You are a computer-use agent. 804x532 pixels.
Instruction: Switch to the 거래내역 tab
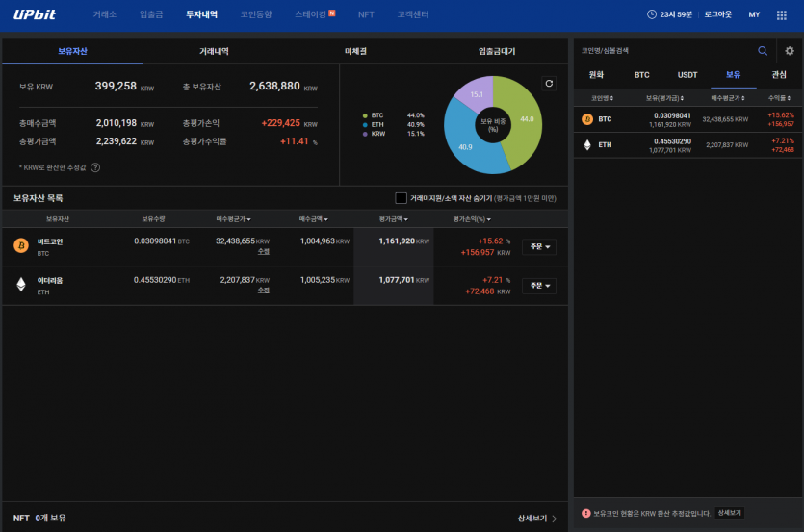tap(214, 51)
